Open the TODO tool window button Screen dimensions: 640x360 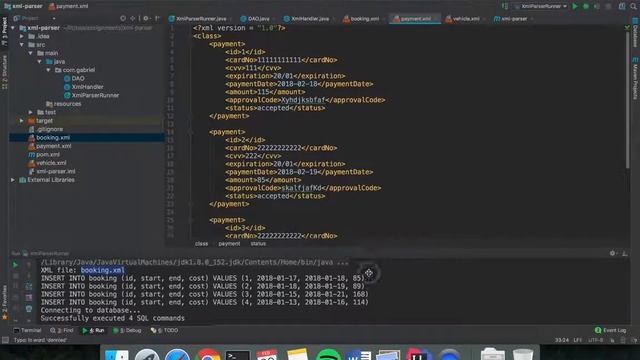164,330
